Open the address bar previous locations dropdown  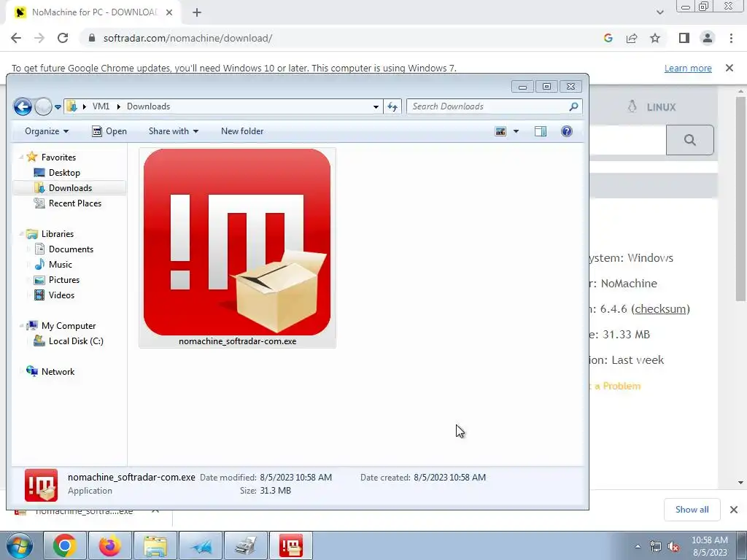click(376, 106)
